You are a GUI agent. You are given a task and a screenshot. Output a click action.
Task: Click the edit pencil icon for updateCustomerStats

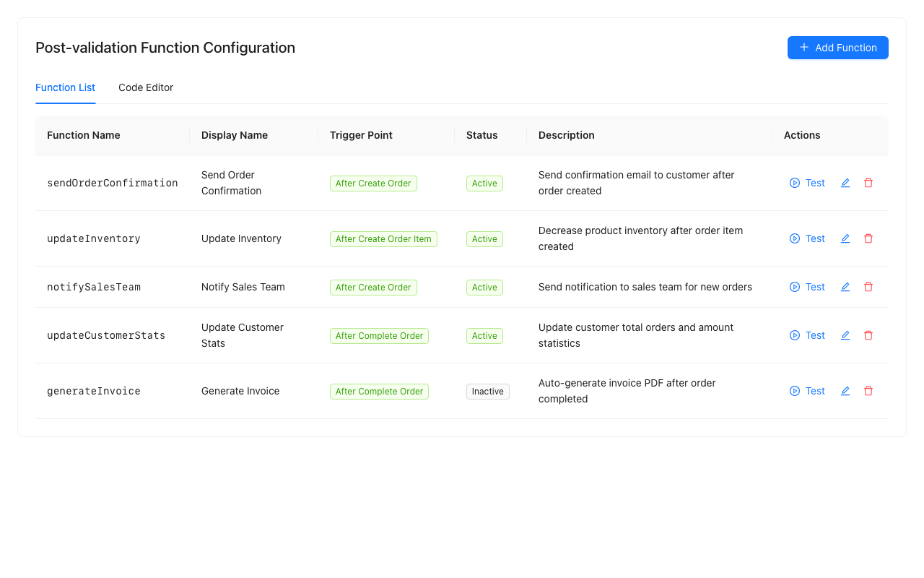point(845,335)
